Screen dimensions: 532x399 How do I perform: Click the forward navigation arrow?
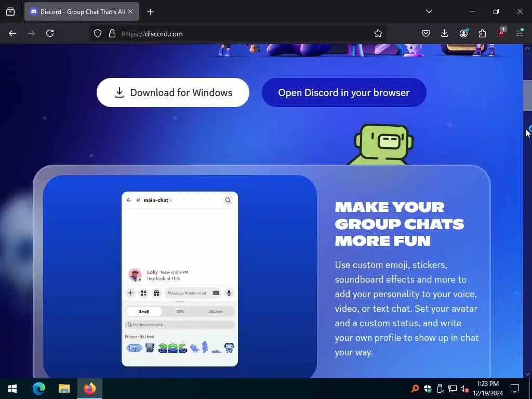(x=31, y=33)
